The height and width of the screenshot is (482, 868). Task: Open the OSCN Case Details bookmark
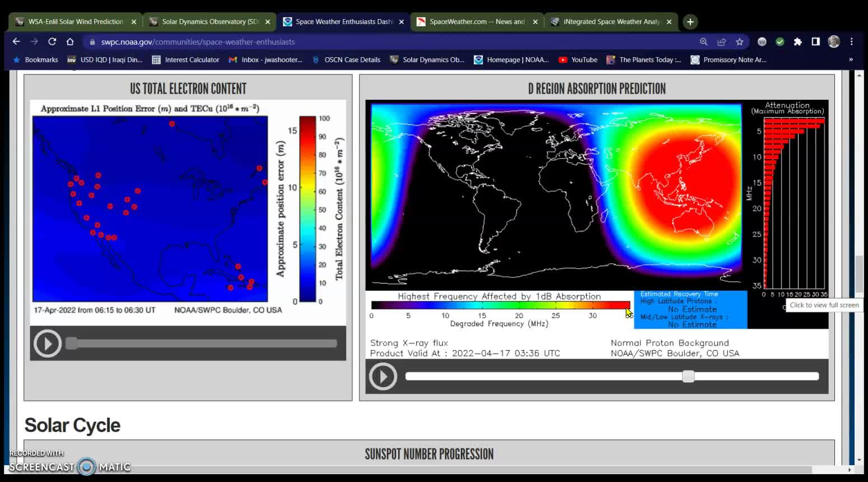click(346, 59)
